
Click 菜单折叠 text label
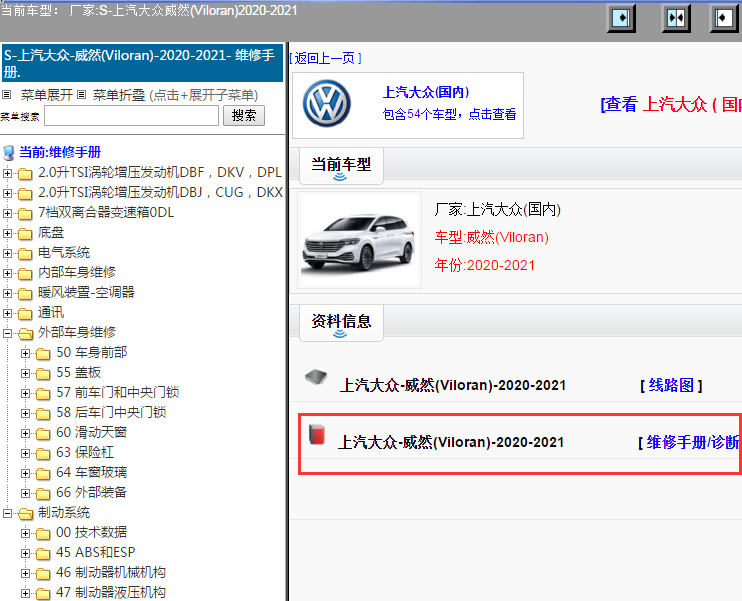119,95
